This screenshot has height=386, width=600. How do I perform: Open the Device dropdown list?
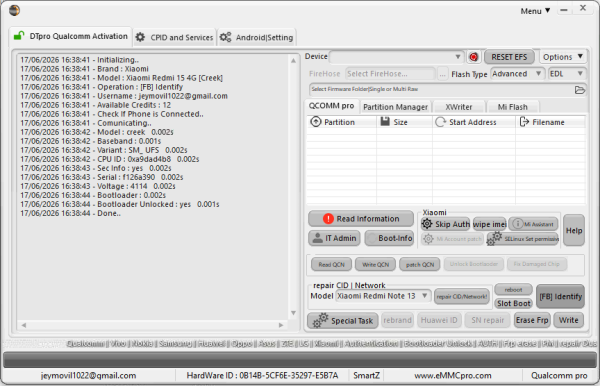coord(458,57)
